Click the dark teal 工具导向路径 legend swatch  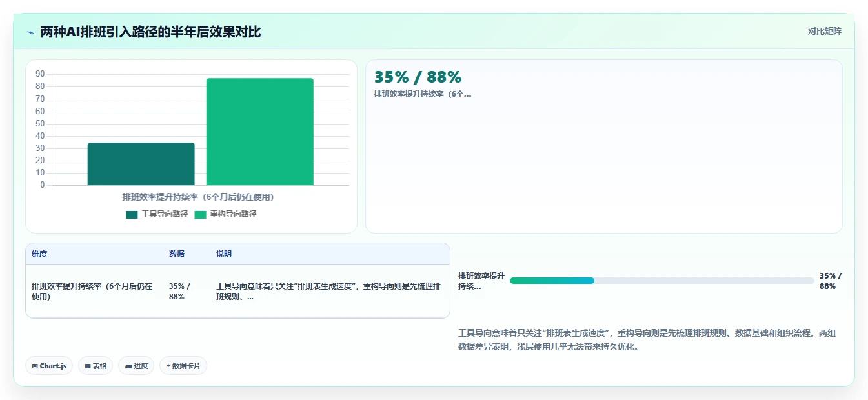(x=132, y=215)
